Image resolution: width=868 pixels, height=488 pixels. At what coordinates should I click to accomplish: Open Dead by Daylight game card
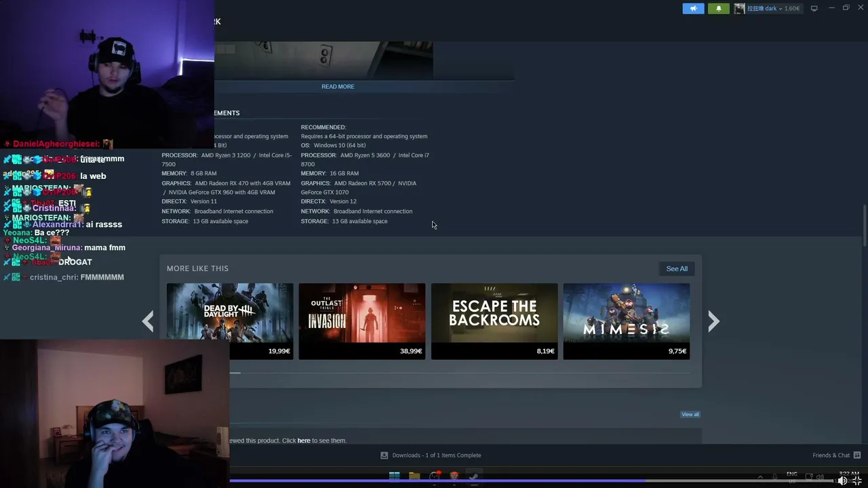click(230, 321)
